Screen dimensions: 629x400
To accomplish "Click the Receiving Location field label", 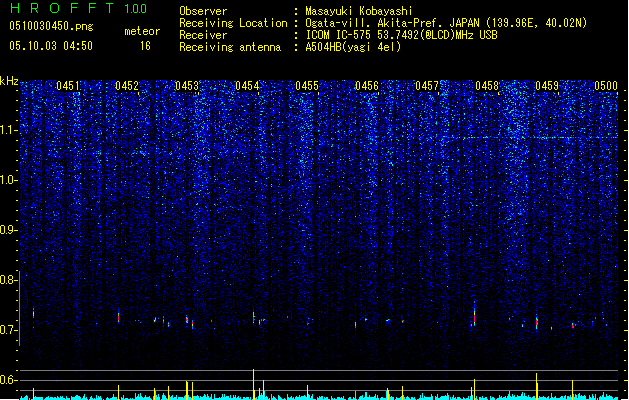I will pyautogui.click(x=233, y=23).
